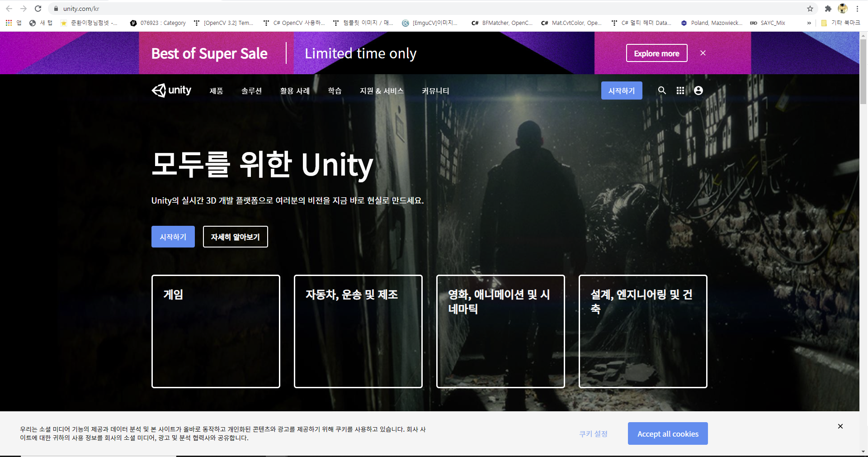Click the site lock icon in address bar
Screen dimensions: 868x457
(56, 9)
